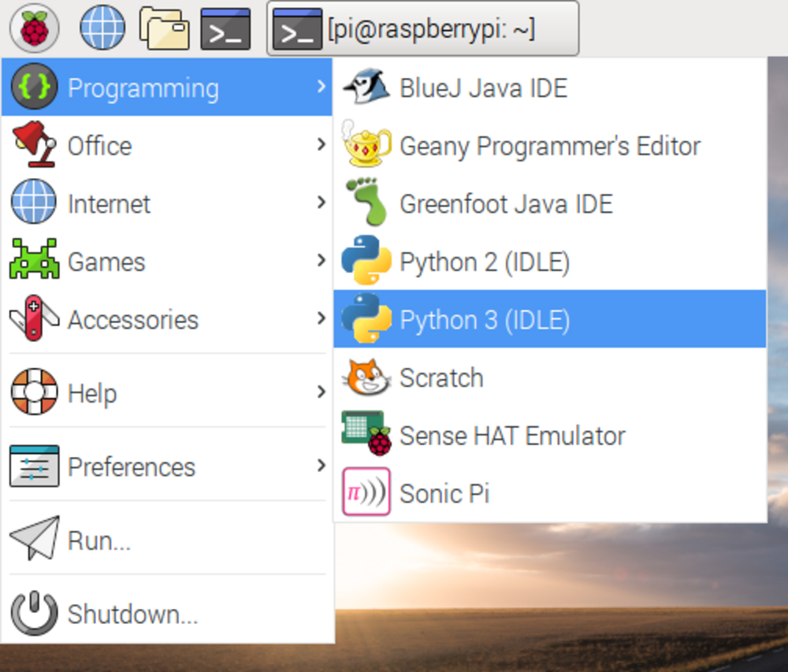The height and width of the screenshot is (672, 788).
Task: Open the Raspberry Pi main menu button
Action: [34, 28]
